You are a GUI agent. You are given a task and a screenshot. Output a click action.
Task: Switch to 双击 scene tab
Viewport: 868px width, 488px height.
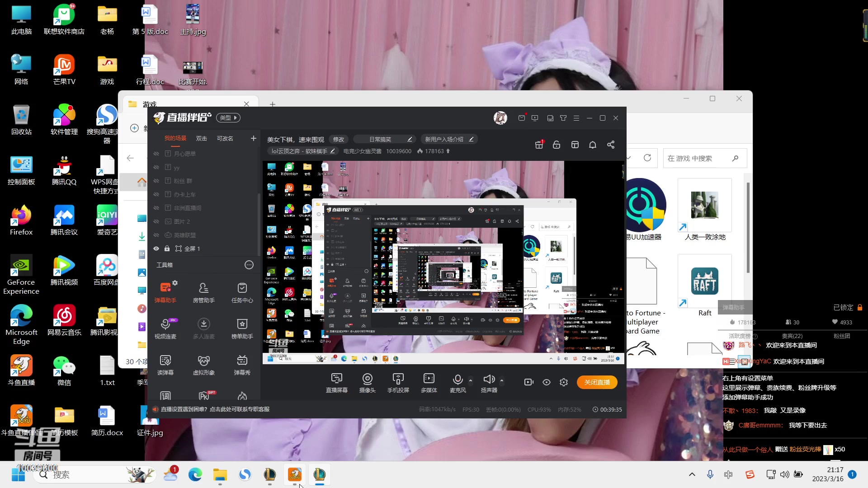click(x=202, y=138)
